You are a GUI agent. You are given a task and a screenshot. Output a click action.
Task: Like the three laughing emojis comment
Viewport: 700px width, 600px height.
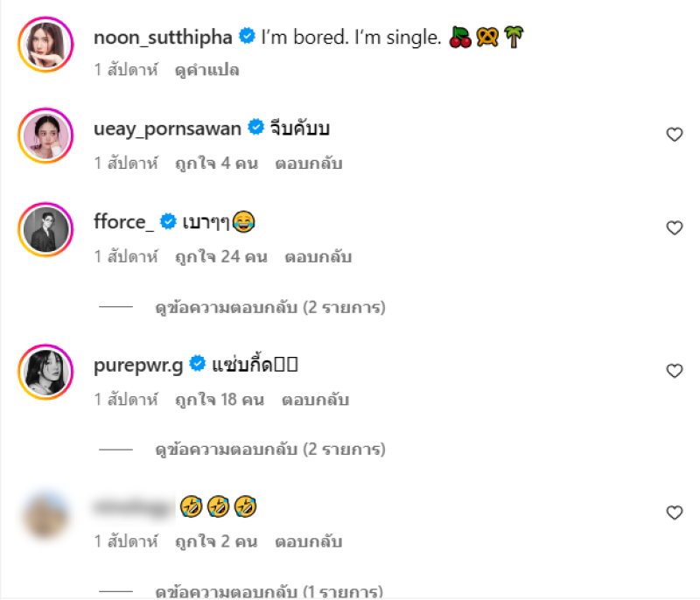(x=674, y=513)
